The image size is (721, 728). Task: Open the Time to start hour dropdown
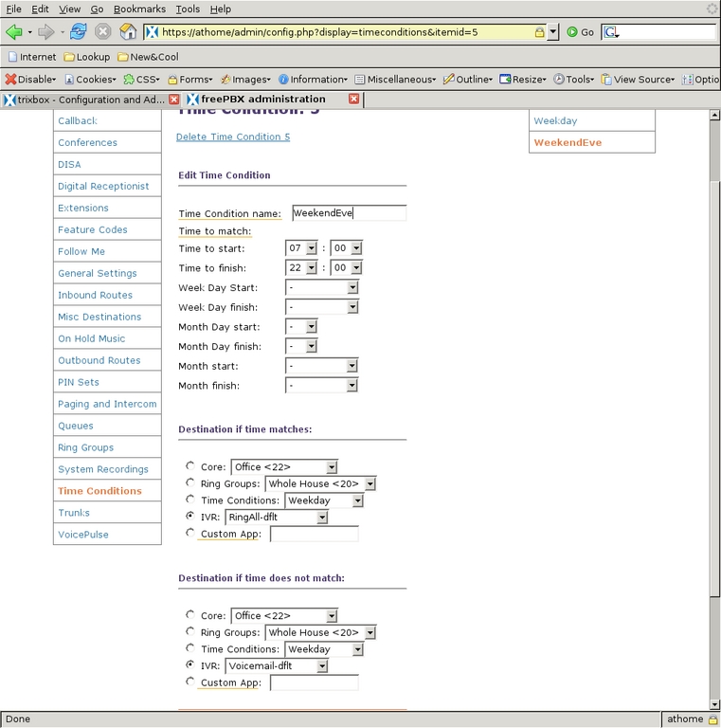pos(301,248)
